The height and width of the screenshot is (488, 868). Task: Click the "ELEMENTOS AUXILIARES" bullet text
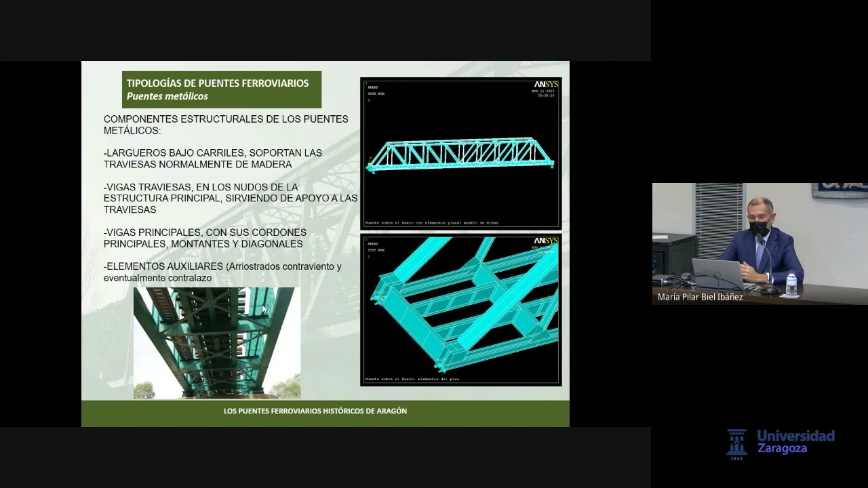[x=222, y=272]
